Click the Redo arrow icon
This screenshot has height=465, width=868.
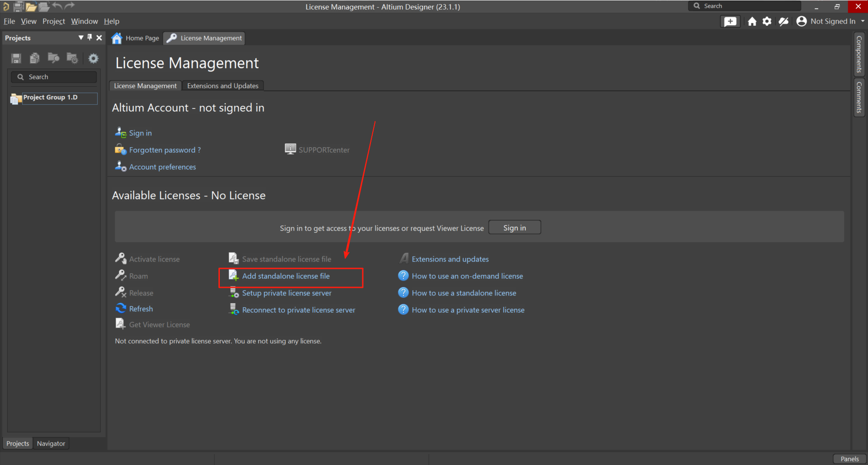point(69,6)
